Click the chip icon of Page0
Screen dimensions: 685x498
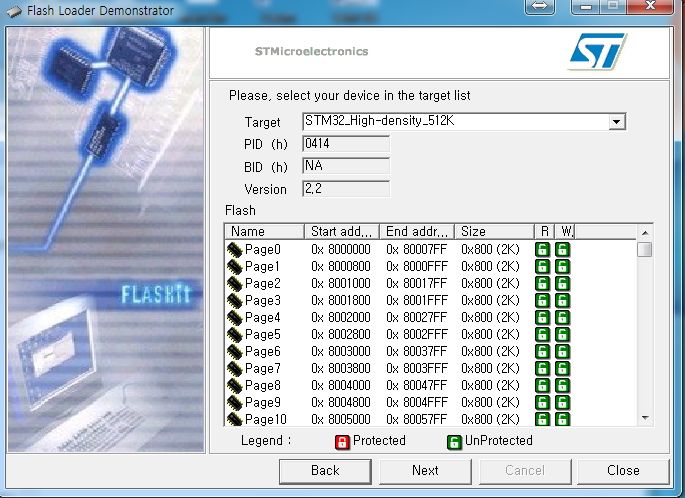pos(235,250)
